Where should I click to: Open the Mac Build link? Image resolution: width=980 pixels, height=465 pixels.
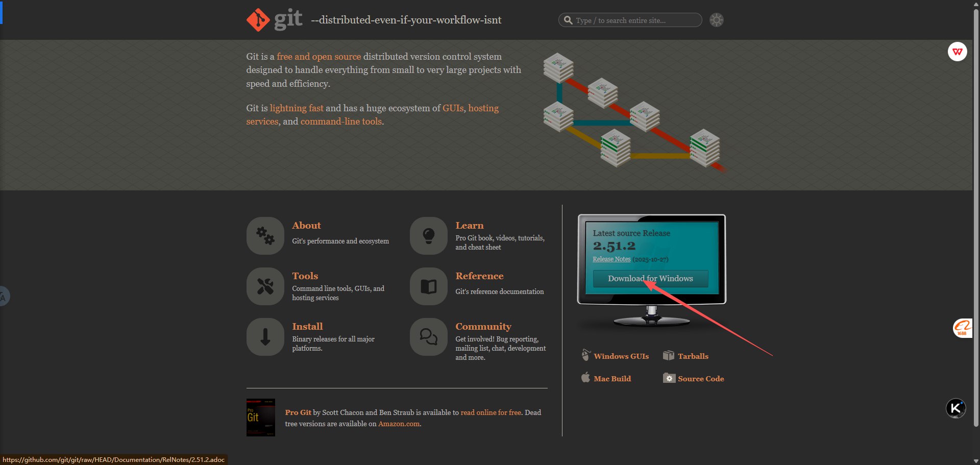click(x=612, y=379)
